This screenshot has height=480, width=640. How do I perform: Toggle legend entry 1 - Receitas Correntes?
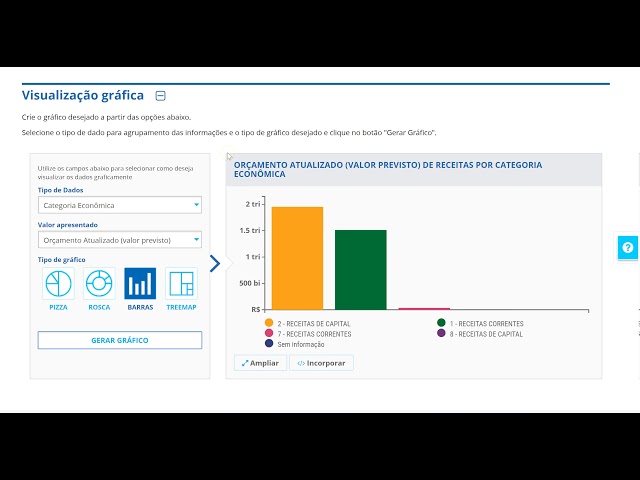click(480, 323)
